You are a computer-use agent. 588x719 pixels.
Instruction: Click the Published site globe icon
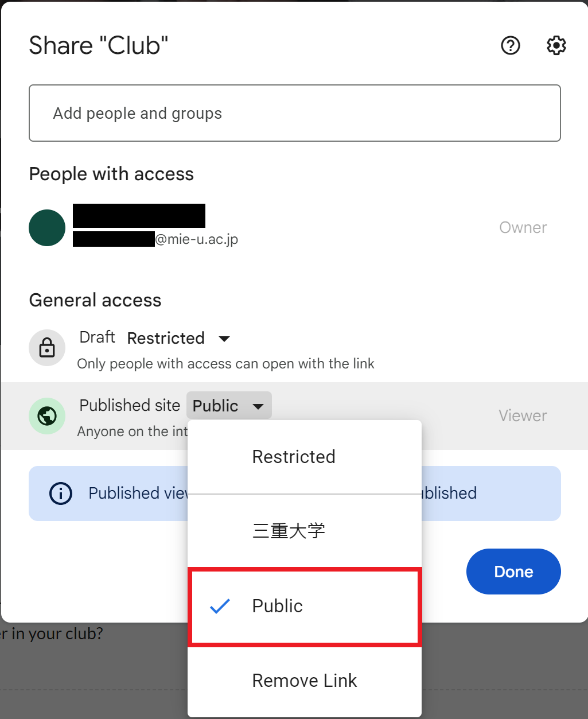tap(47, 415)
